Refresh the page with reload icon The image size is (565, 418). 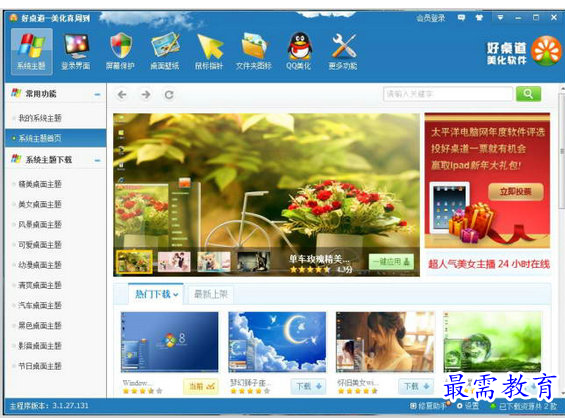point(169,95)
